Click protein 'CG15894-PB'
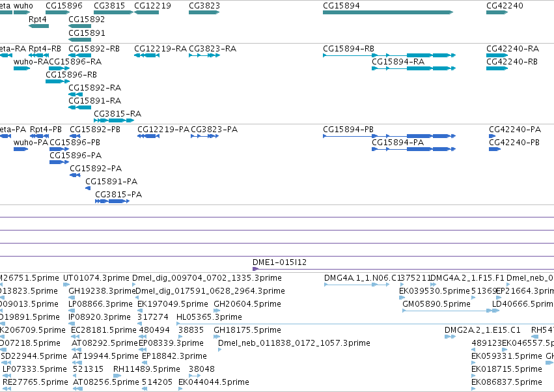 [348, 130]
